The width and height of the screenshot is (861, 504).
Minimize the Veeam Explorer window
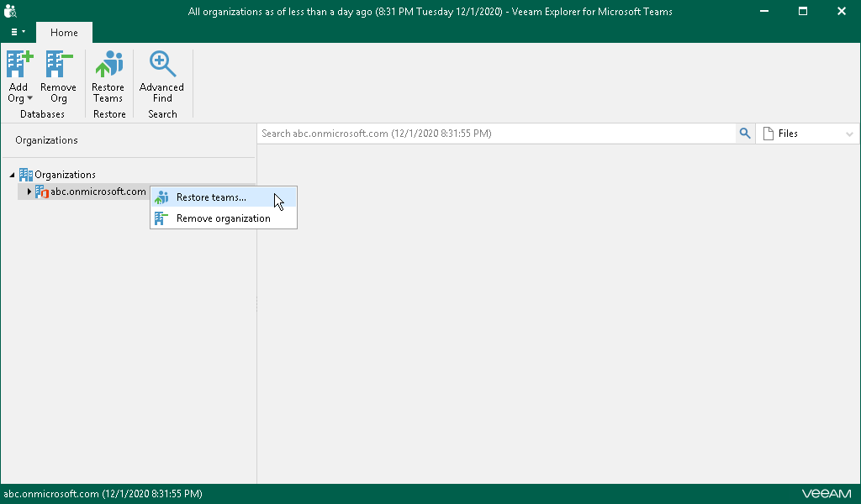pyautogui.click(x=763, y=11)
